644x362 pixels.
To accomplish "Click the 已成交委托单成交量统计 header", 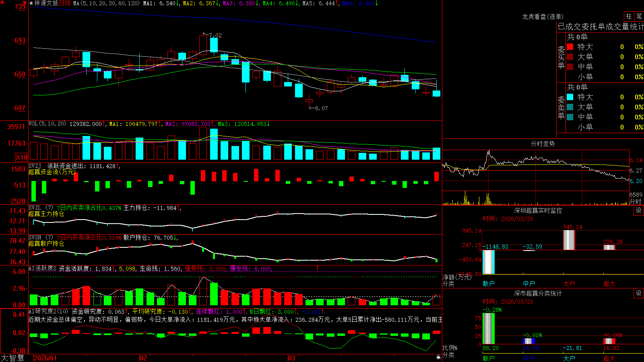I will [x=600, y=27].
